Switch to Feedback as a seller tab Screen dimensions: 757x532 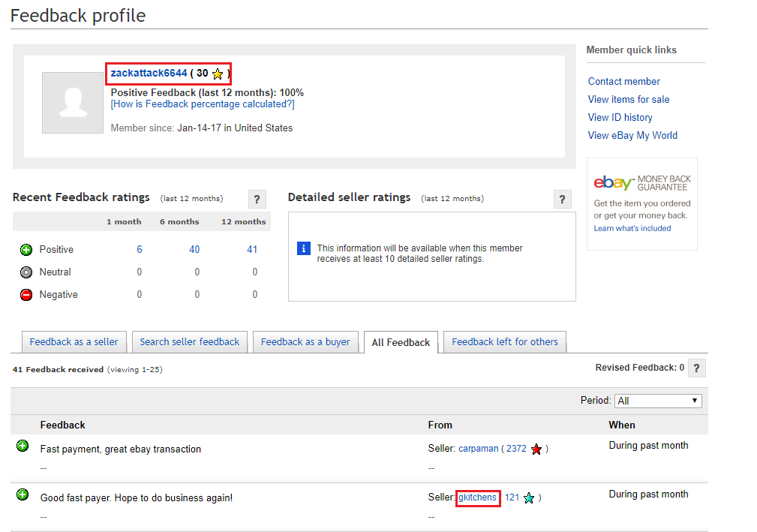coord(74,342)
